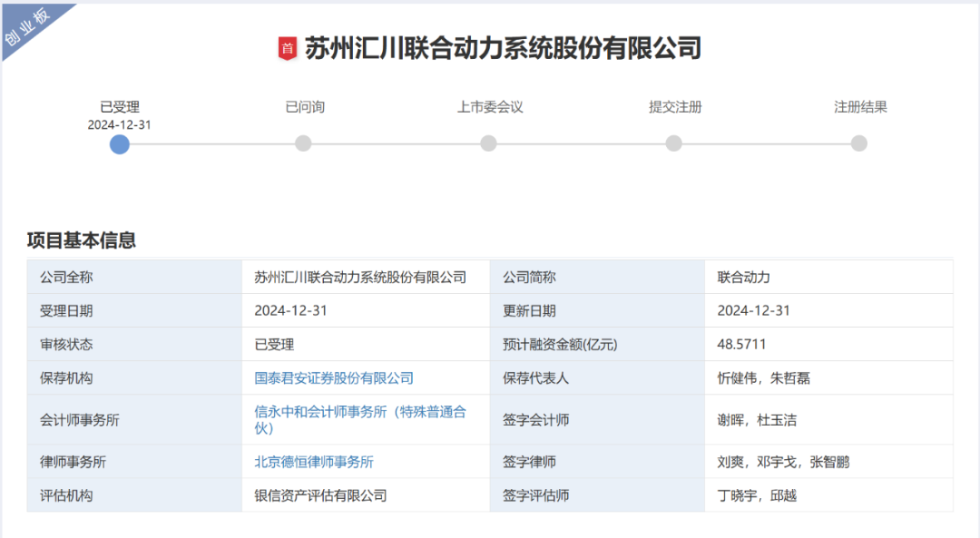Select the 提交注册 progress dot
The width and height of the screenshot is (980, 538).
pyautogui.click(x=673, y=143)
